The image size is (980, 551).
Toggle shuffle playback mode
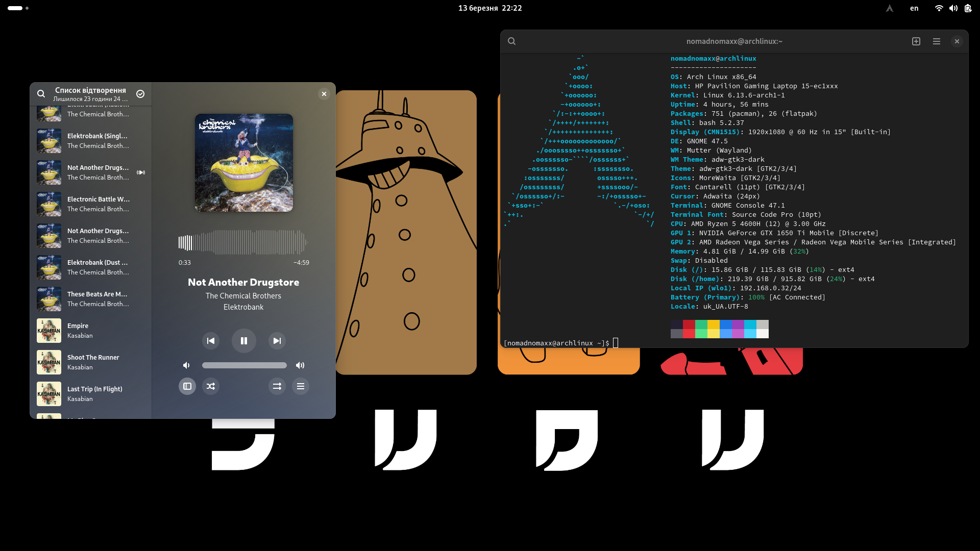211,386
